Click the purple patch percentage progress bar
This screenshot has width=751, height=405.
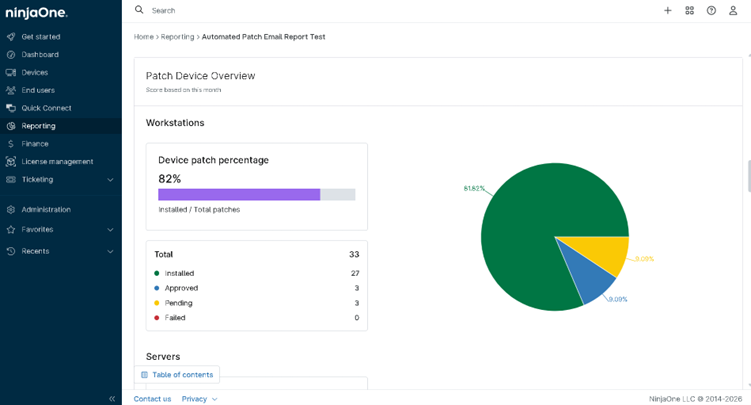point(239,194)
